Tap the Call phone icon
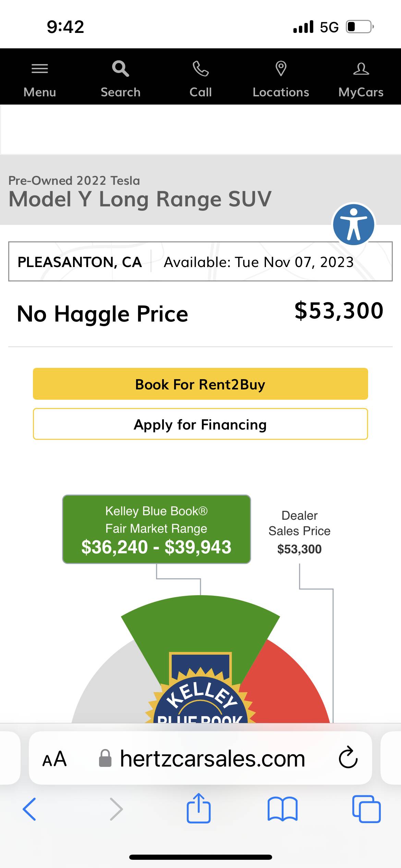This screenshot has width=401, height=868. point(200,69)
